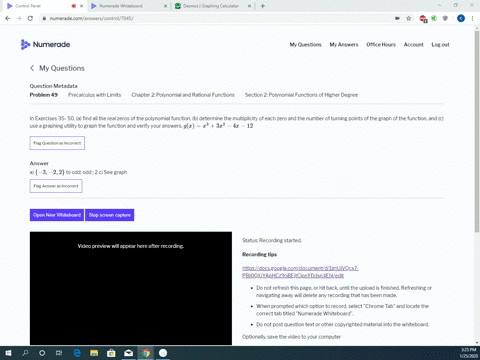Image resolution: width=480 pixels, height=360 pixels.
Task: Click the Recording tips heading
Action: click(x=259, y=254)
